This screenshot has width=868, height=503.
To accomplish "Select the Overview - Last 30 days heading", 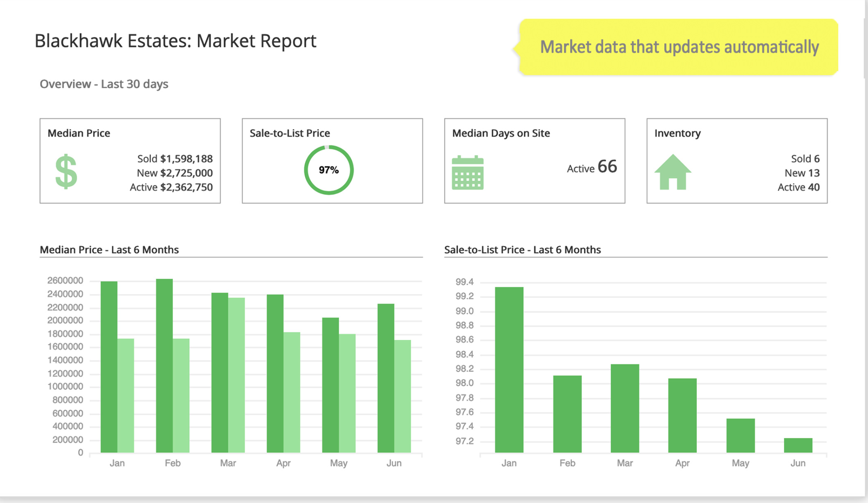I will (x=104, y=84).
